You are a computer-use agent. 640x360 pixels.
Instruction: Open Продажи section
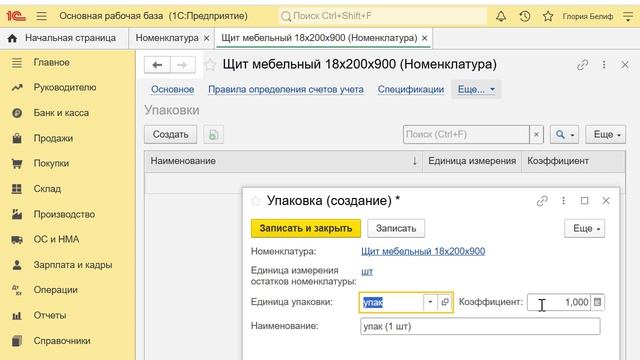(53, 138)
